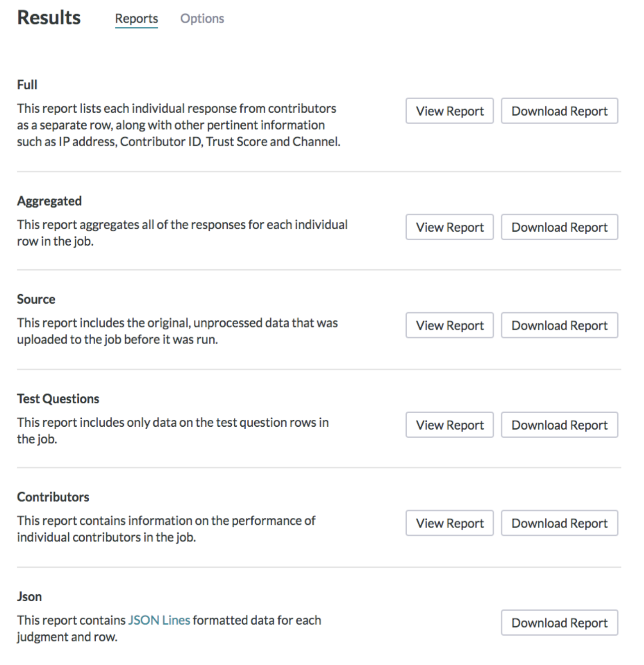Click the Results page heading
Viewport: 644px width, 665px height.
[49, 17]
